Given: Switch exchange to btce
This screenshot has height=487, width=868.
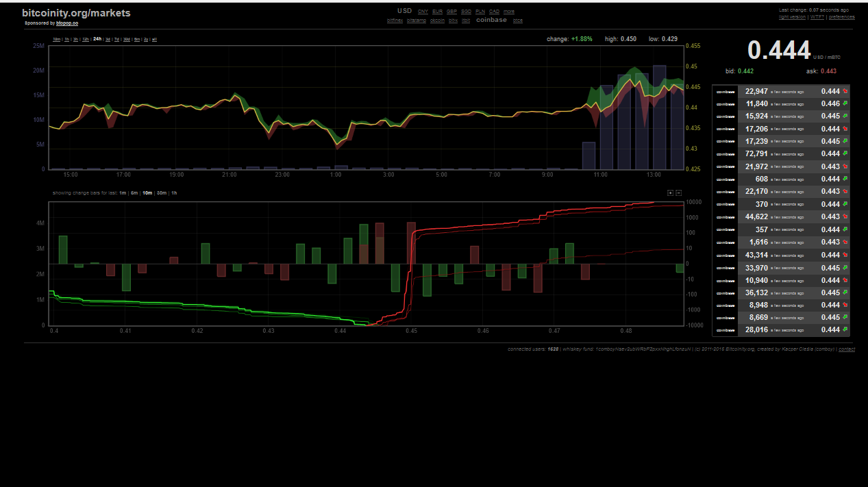Looking at the screenshot, I should [x=518, y=21].
